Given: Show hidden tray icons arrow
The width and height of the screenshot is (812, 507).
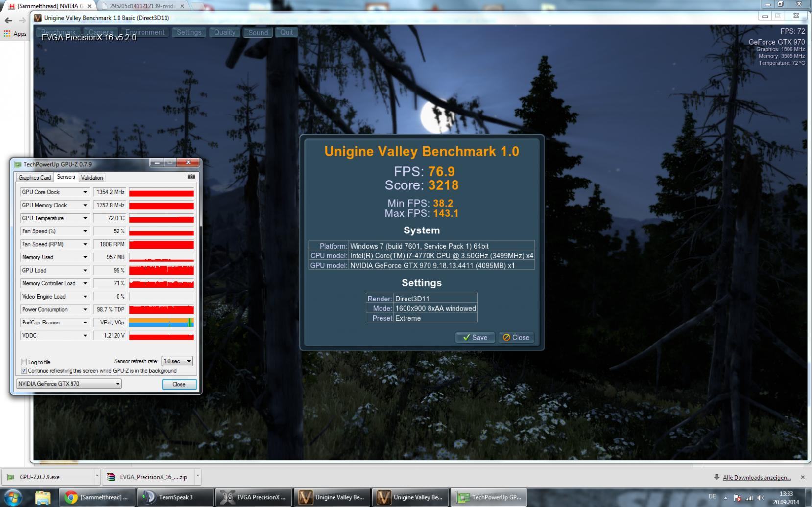Looking at the screenshot, I should (x=725, y=498).
